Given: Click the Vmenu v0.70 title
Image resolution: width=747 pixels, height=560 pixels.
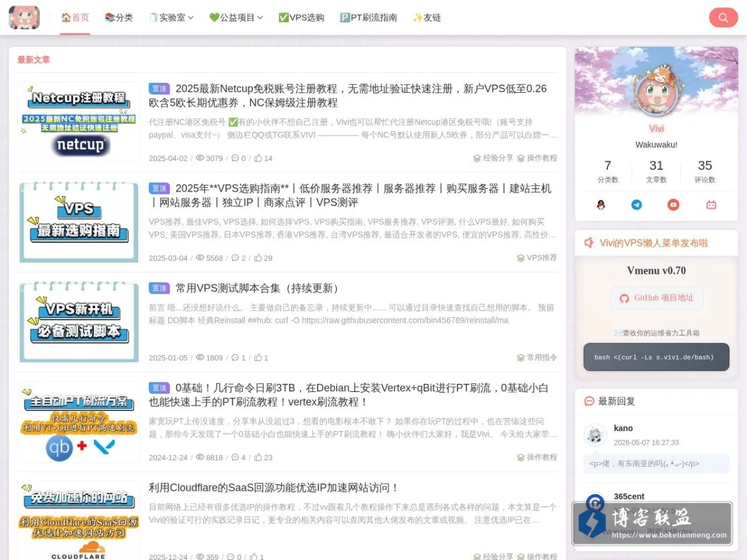Looking at the screenshot, I should point(656,271).
